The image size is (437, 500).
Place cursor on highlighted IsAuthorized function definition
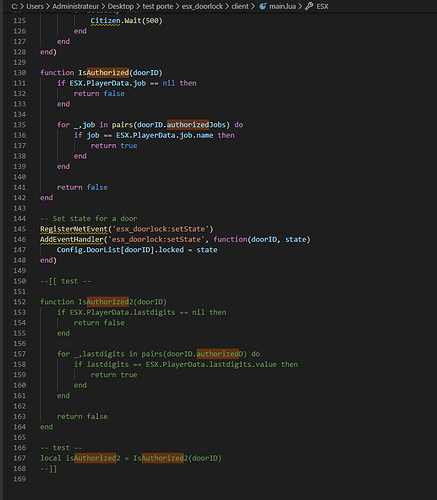[x=103, y=73]
